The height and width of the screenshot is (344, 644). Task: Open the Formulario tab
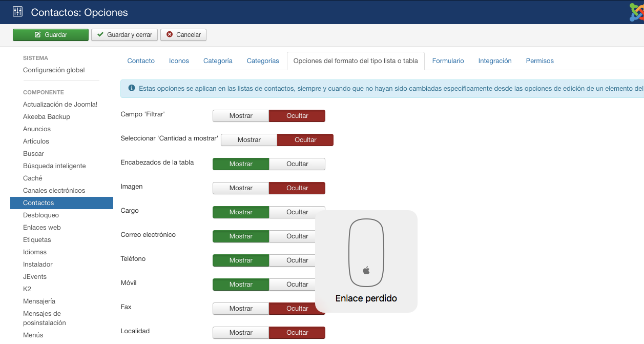(x=448, y=61)
